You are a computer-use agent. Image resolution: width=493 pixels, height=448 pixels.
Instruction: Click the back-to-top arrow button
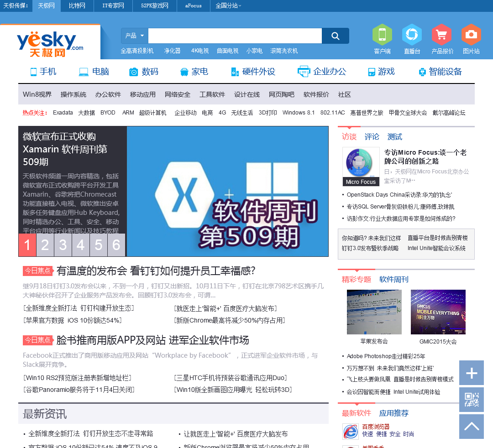tap(471, 426)
